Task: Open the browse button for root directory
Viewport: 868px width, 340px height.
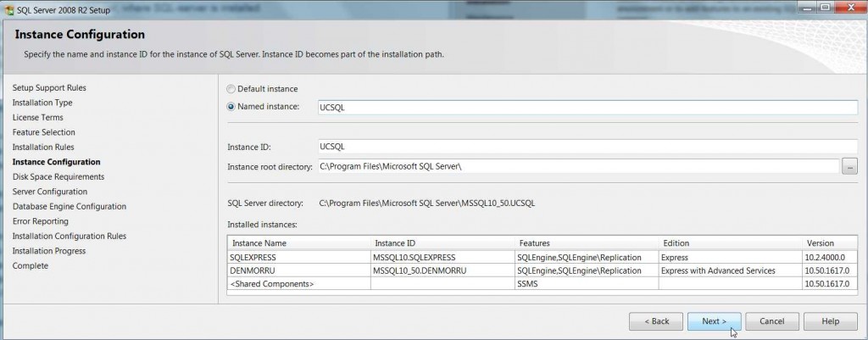Action: pos(849,166)
